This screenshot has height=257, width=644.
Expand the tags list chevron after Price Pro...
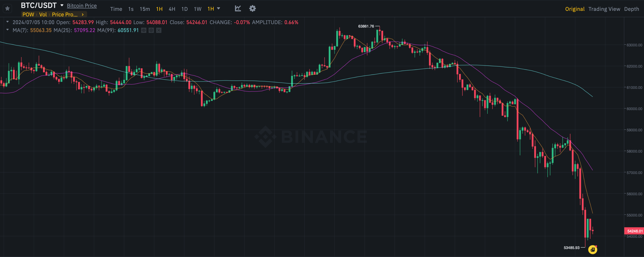82,15
